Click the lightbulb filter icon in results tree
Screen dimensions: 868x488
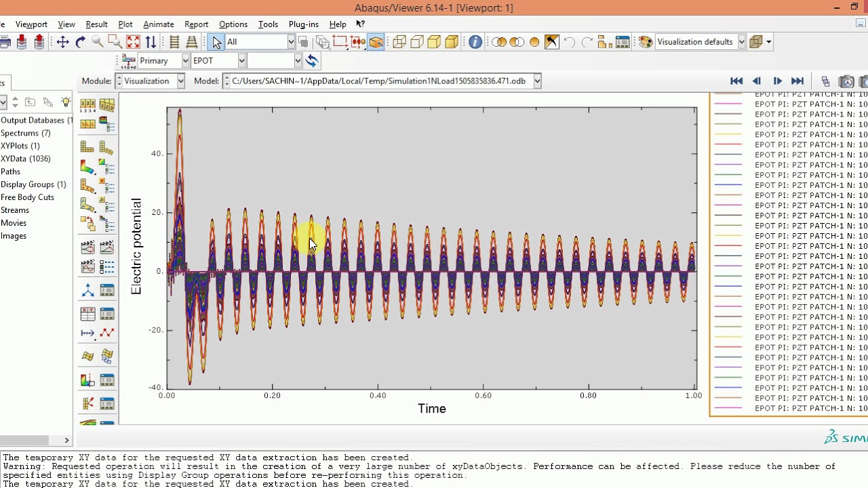tap(66, 102)
